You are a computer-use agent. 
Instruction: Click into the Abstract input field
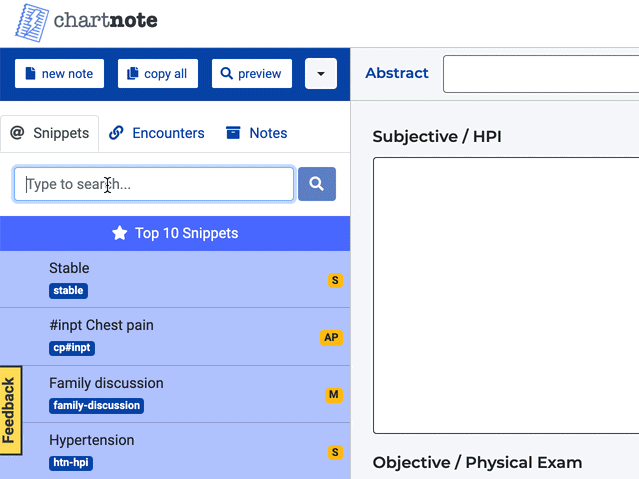coord(541,74)
